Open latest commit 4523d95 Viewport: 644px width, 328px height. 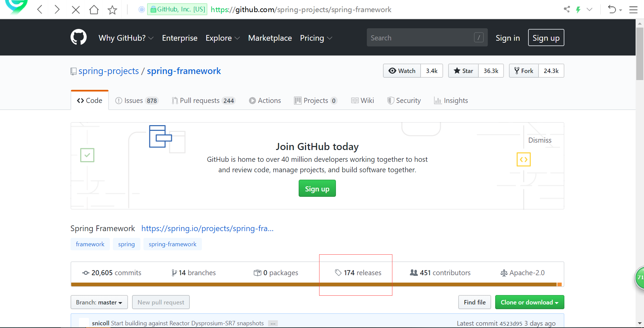pyautogui.click(x=511, y=324)
